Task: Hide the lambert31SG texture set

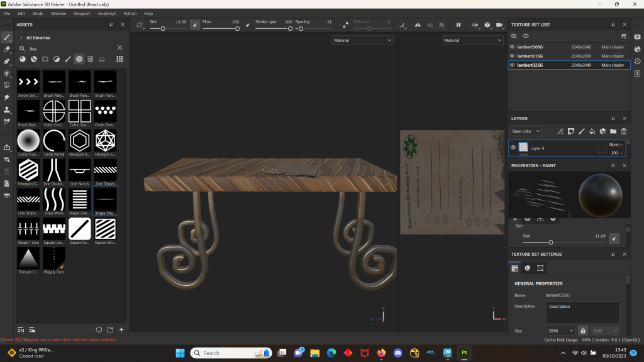Action: pyautogui.click(x=512, y=56)
